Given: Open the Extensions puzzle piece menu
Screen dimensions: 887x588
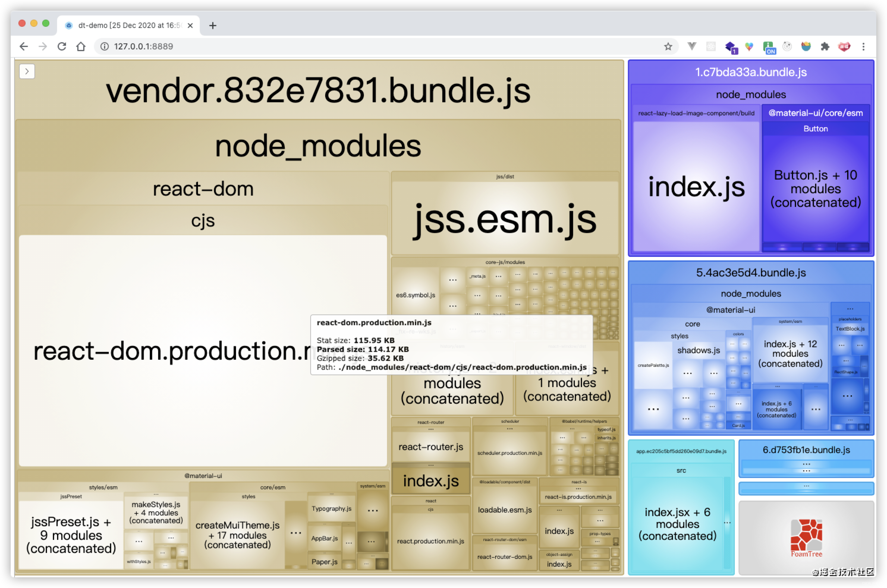Looking at the screenshot, I should (x=825, y=46).
